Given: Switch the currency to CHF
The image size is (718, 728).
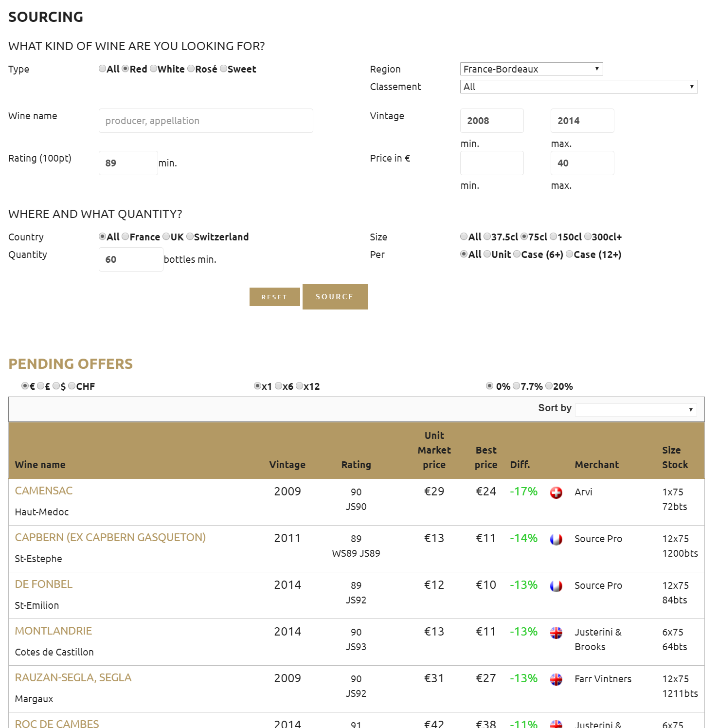Looking at the screenshot, I should pyautogui.click(x=72, y=386).
